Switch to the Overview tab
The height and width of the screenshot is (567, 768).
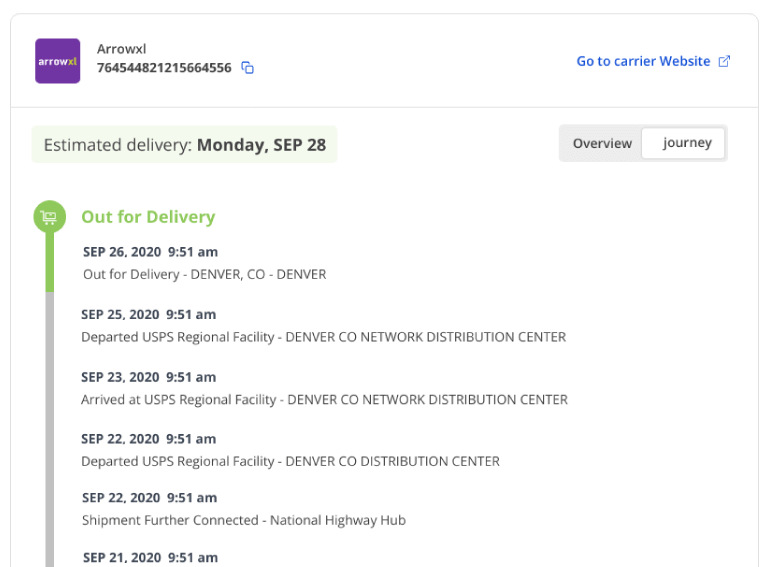602,143
